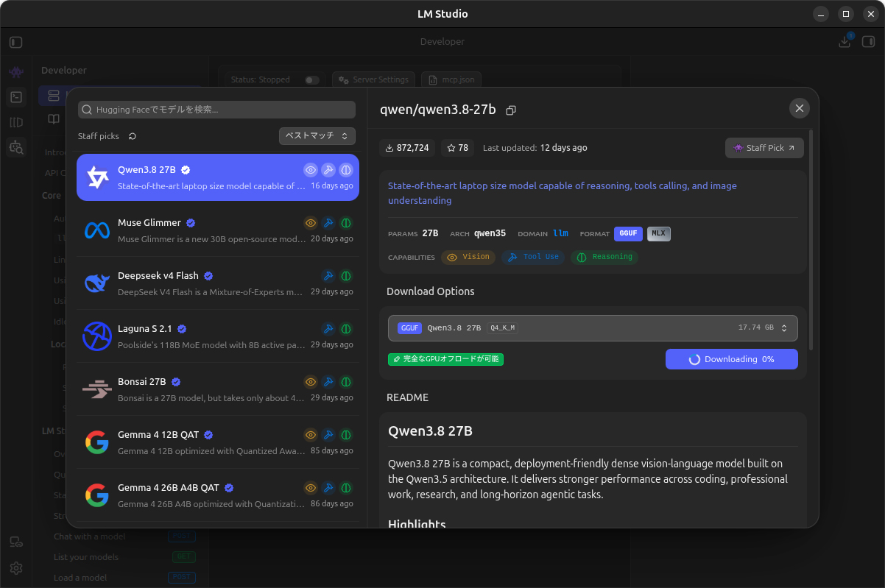Select Deepseek v4 Flash model

click(x=218, y=283)
